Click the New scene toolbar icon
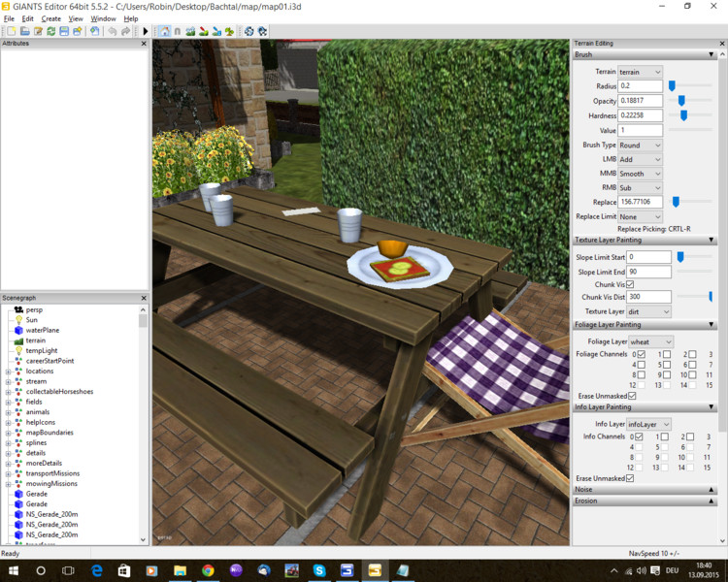This screenshot has height=582, width=728. [x=10, y=31]
